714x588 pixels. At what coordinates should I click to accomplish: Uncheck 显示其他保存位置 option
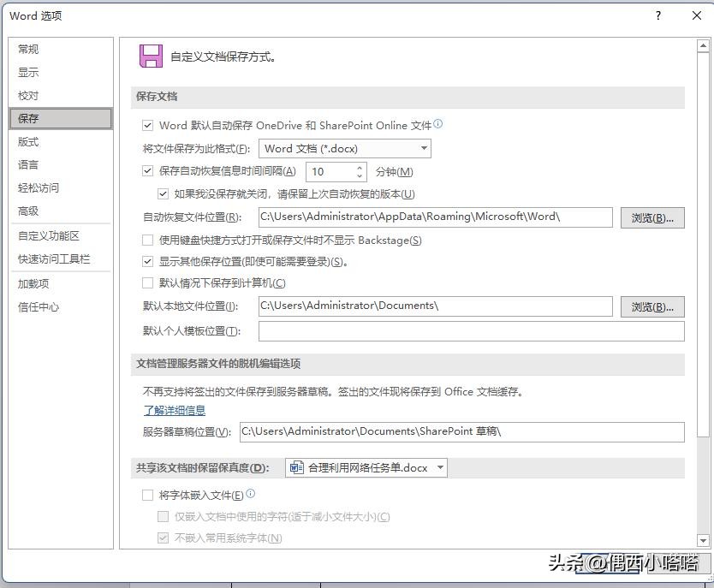click(147, 262)
